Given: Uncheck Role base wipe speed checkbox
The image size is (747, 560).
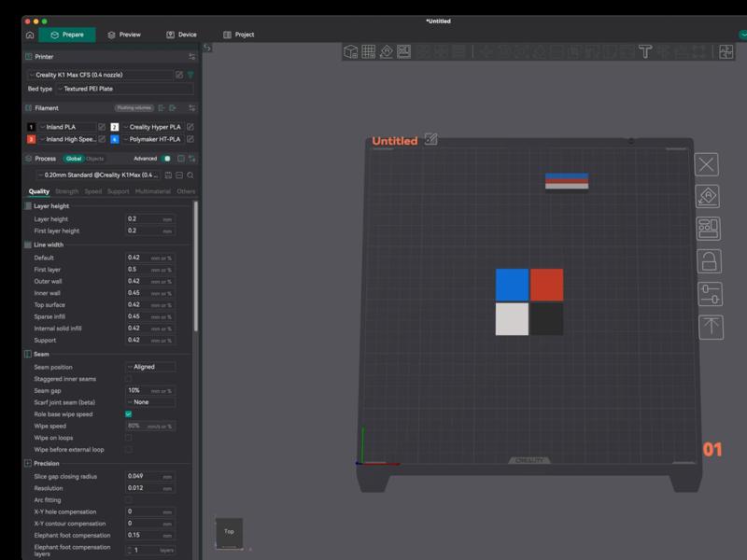Looking at the screenshot, I should [128, 414].
